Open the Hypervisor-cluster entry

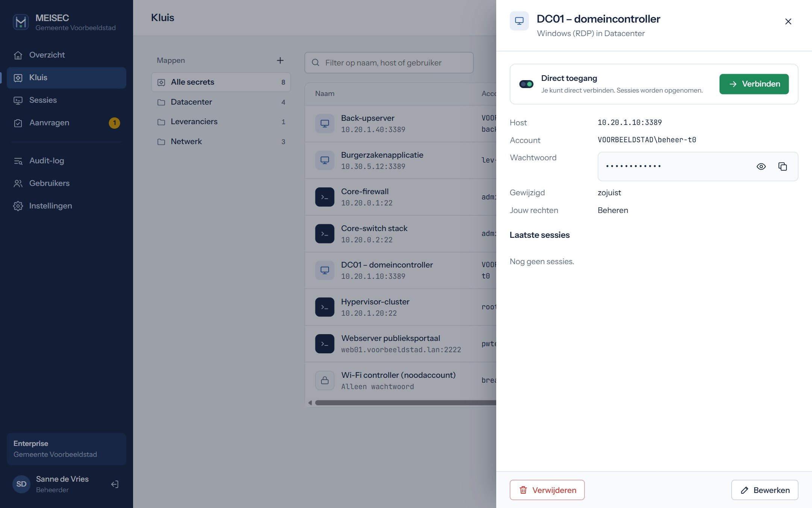point(400,307)
